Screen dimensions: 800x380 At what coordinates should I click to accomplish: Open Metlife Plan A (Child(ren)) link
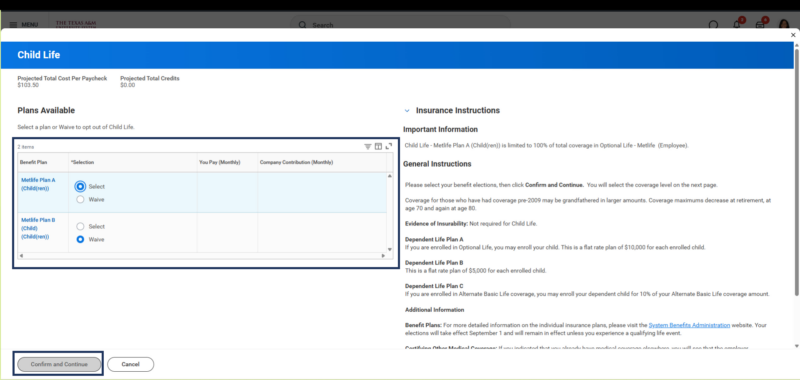pos(38,184)
